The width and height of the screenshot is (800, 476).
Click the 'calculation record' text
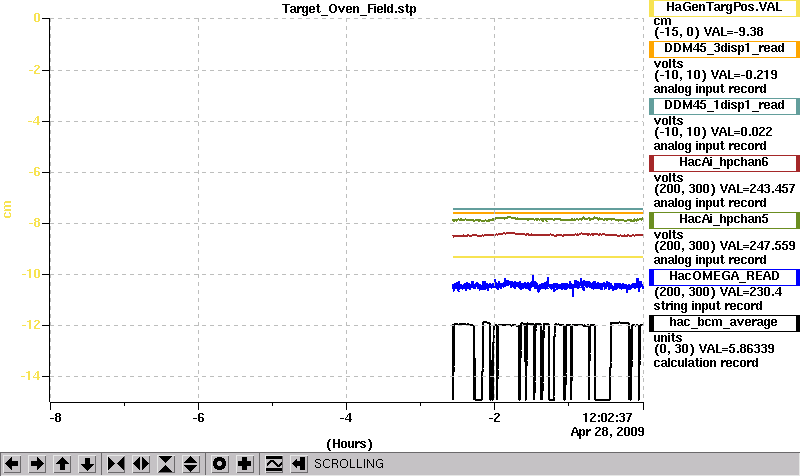(x=706, y=363)
